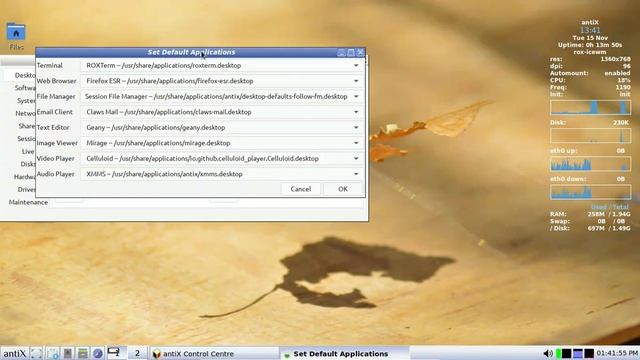Select Set Default Applications taskbar entry
Viewport: 640px width, 360px height.
click(x=344, y=353)
